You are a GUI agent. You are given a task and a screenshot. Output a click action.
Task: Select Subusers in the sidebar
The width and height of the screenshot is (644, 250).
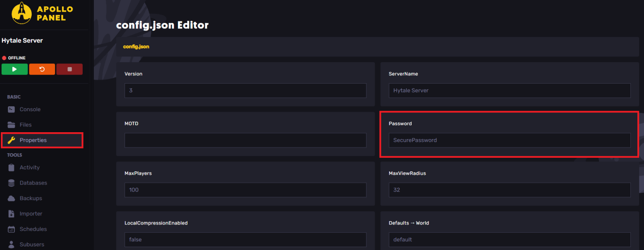32,245
